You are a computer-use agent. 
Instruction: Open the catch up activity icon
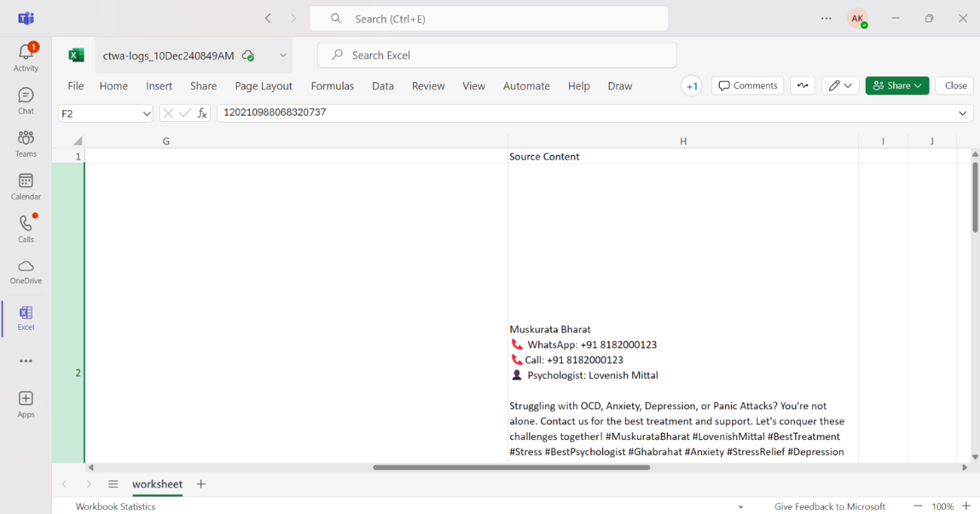click(x=803, y=86)
